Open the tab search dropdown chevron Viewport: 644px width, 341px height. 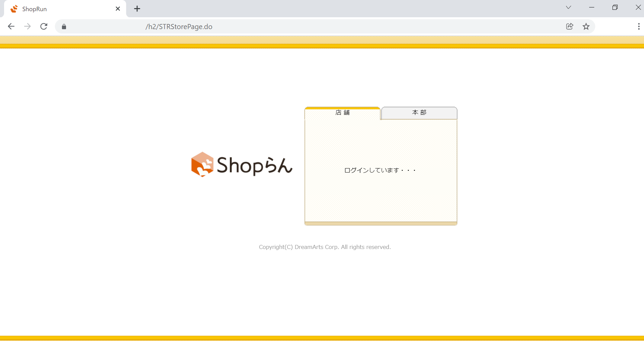pos(568,7)
